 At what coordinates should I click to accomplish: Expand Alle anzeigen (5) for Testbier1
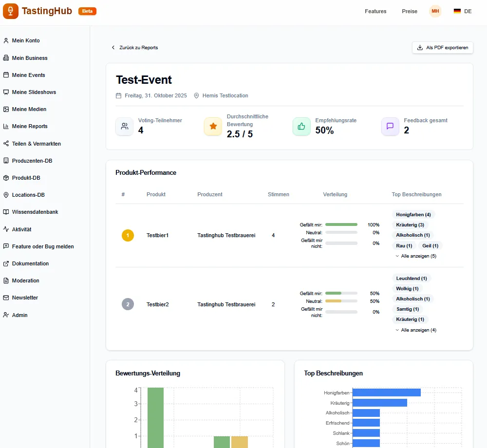[416, 256]
